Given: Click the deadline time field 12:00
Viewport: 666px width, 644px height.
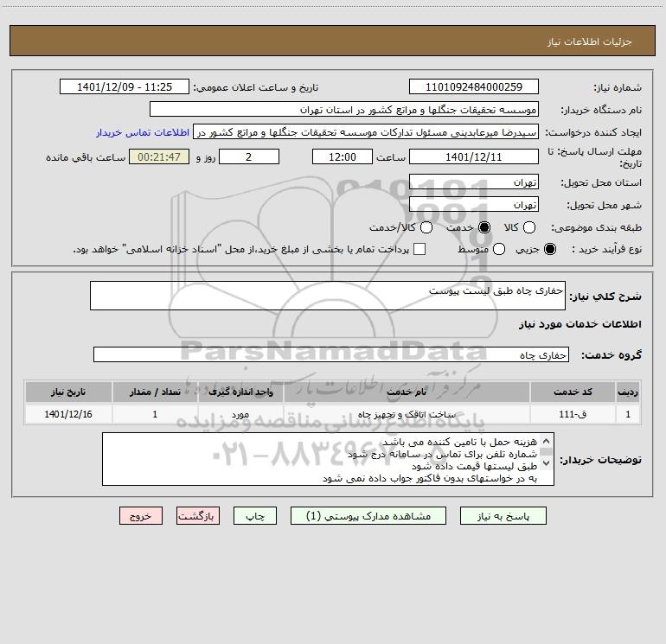Looking at the screenshot, I should [x=343, y=156].
